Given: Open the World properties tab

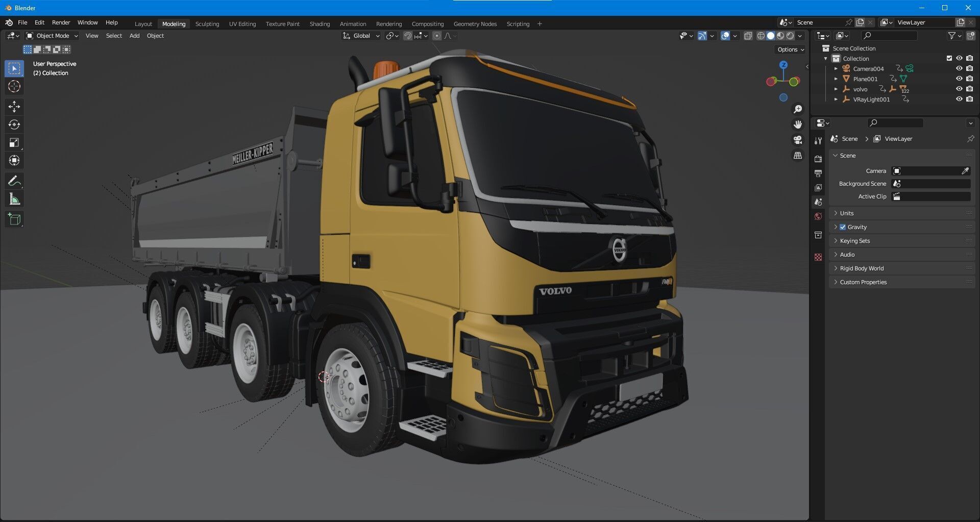Looking at the screenshot, I should [818, 216].
